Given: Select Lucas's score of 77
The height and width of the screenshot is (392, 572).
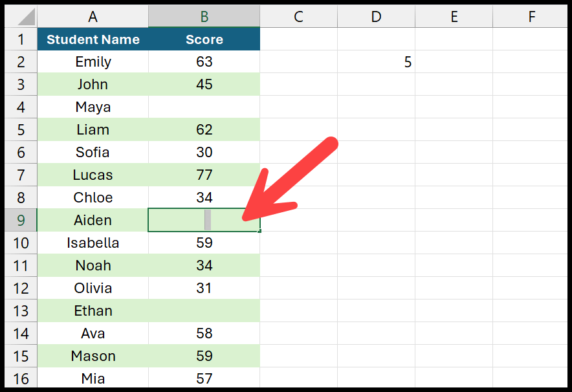Looking at the screenshot, I should (x=204, y=175).
